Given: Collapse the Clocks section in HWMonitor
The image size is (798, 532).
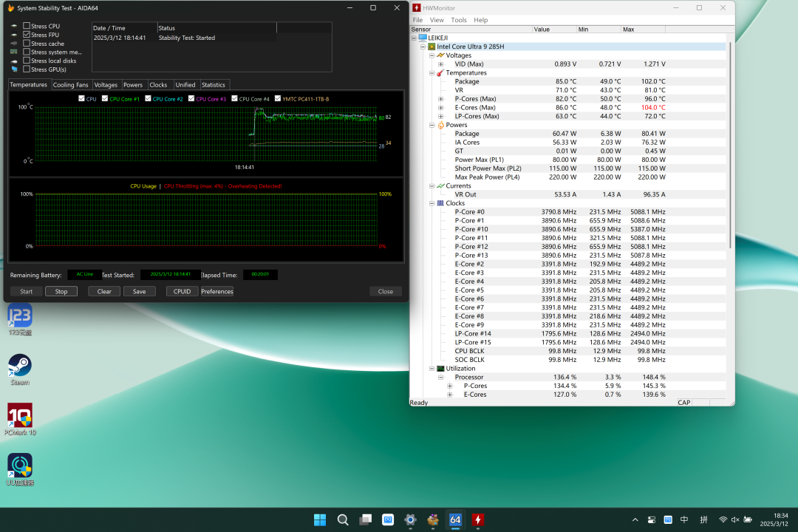Looking at the screenshot, I should [432, 203].
